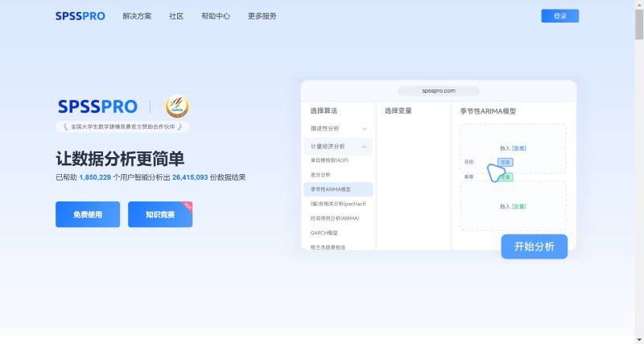Screen dimensions: 644x344
Task: Open the 解决方案 menu
Action: [x=137, y=16]
